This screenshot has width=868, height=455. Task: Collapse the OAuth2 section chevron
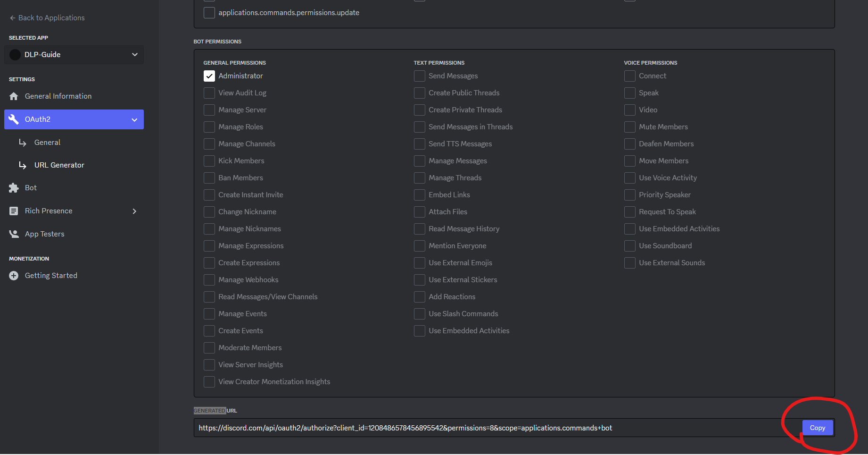134,120
